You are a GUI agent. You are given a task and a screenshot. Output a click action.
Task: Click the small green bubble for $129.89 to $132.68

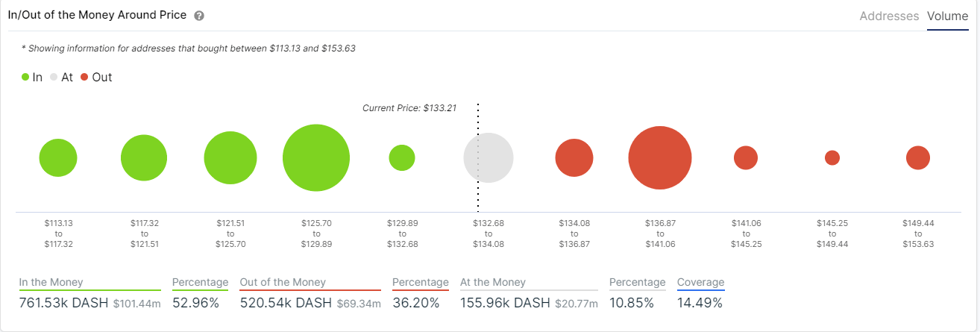tap(402, 158)
